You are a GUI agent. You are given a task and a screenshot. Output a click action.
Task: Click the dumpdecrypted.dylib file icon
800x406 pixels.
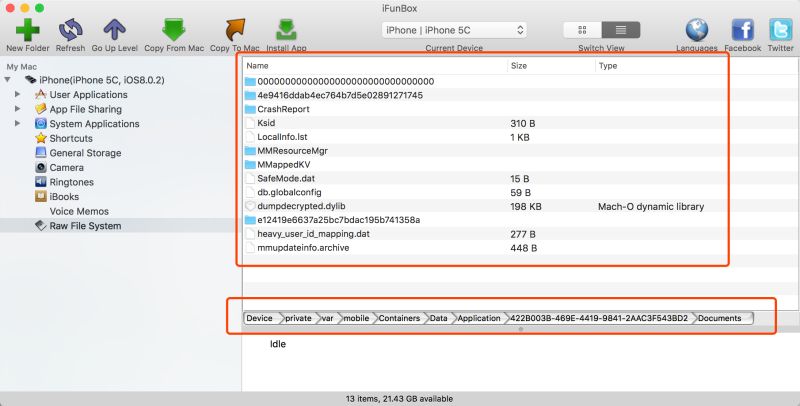pyautogui.click(x=249, y=206)
